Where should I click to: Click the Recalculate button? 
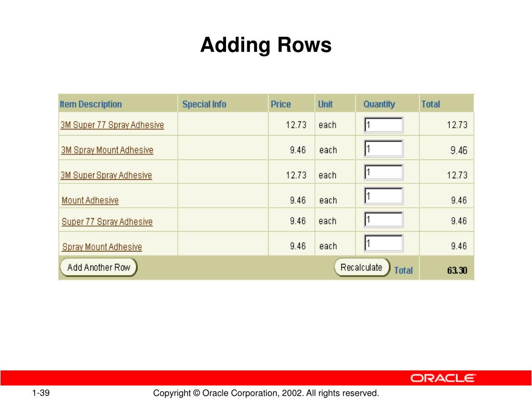pyautogui.click(x=362, y=268)
